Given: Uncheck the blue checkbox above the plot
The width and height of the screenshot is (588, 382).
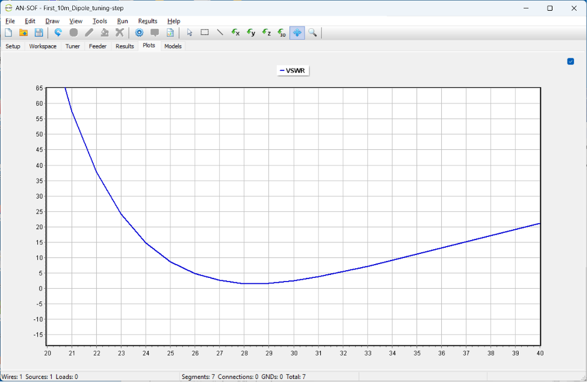Looking at the screenshot, I should 571,61.
